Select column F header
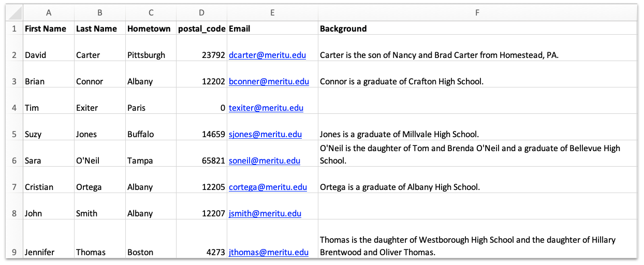Viewport: 644px width, 265px height. point(477,12)
